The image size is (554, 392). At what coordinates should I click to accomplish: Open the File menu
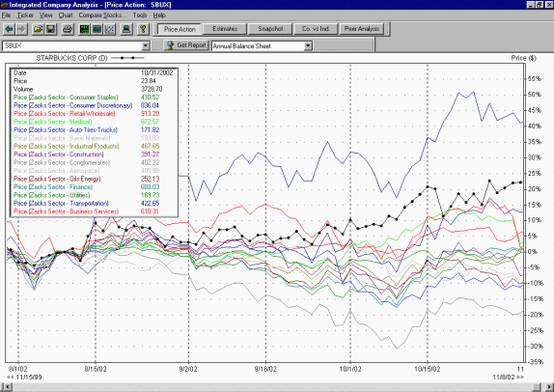pyautogui.click(x=6, y=15)
